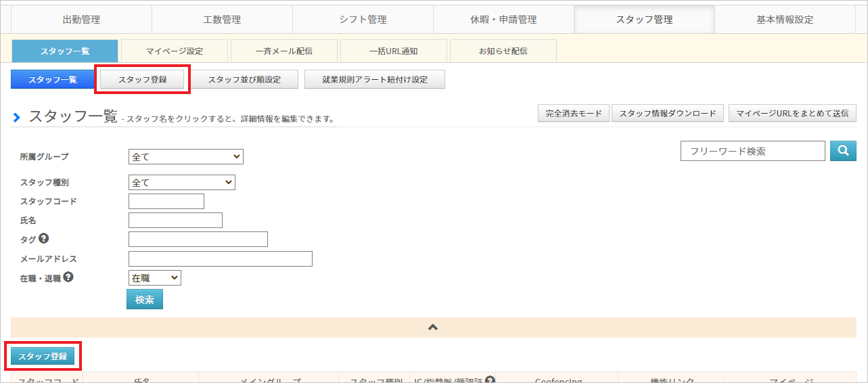Viewport: 868px width, 383px height.
Task: Open the スタッフ種別 dropdown
Action: (x=181, y=182)
